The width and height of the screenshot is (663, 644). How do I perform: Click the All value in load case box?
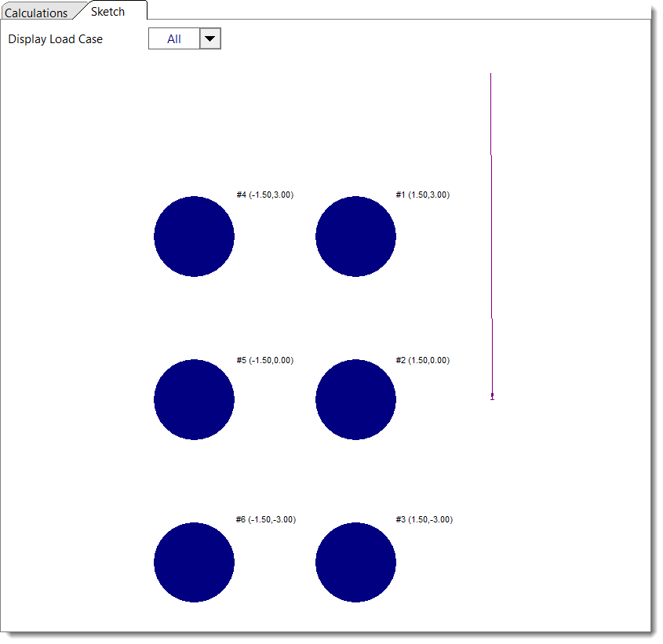(173, 39)
